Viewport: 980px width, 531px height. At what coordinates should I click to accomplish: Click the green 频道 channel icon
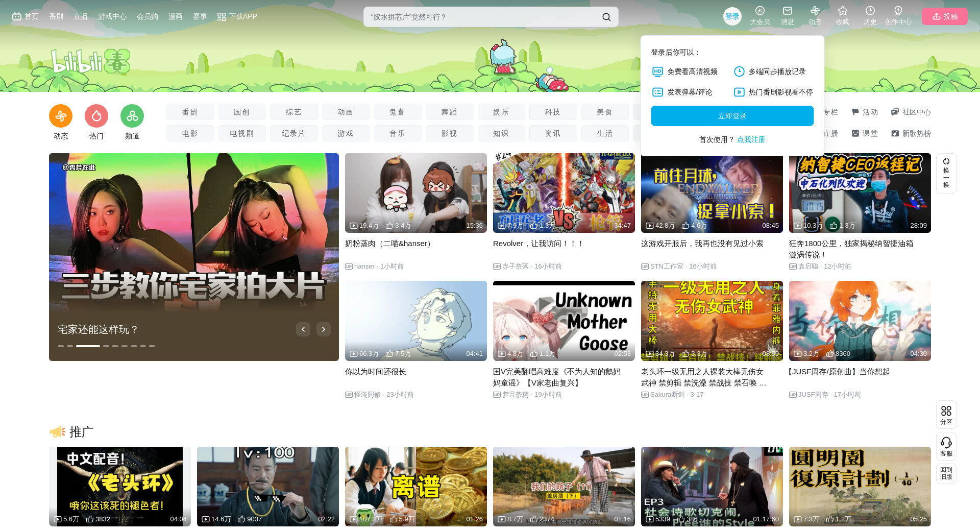pos(132,116)
